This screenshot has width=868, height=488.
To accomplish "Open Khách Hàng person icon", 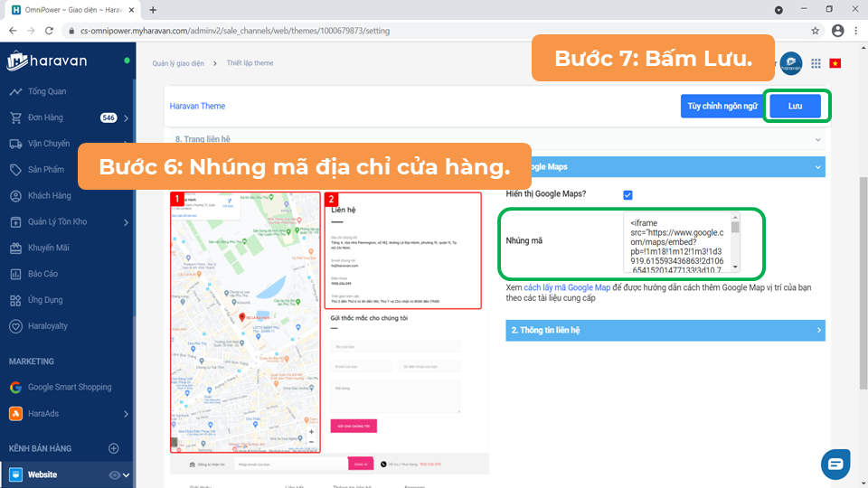I will click(x=15, y=196).
